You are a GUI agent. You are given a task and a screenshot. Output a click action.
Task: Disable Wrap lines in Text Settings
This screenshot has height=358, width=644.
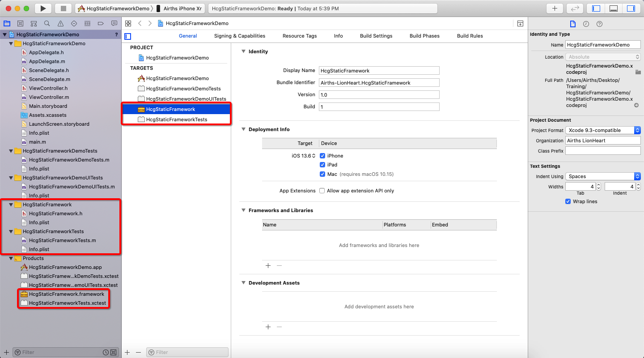(568, 201)
